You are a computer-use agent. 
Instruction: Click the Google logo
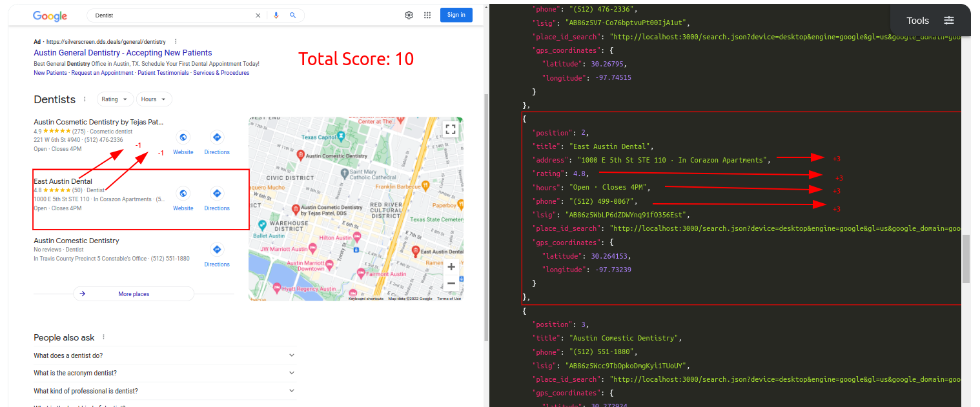[x=50, y=15]
